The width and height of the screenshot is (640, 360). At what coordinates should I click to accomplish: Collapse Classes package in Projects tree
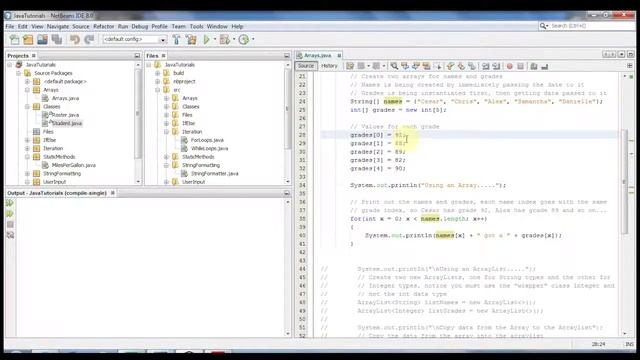(27, 107)
